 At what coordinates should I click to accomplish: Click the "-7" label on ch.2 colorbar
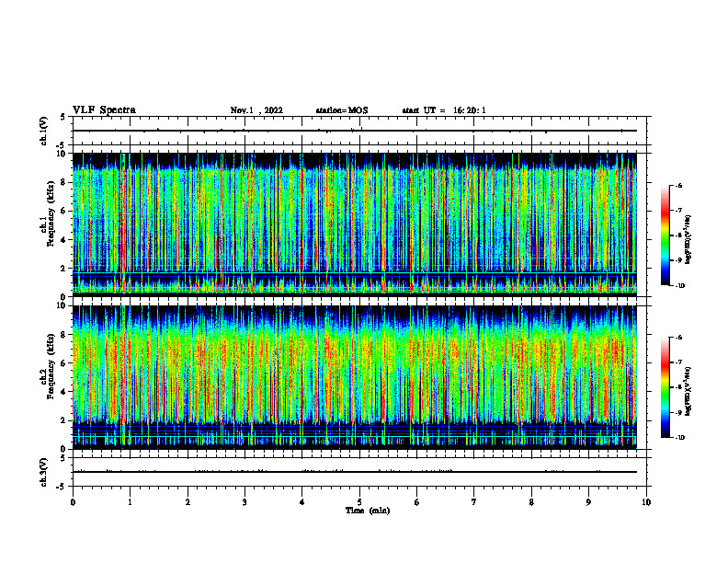click(x=678, y=362)
